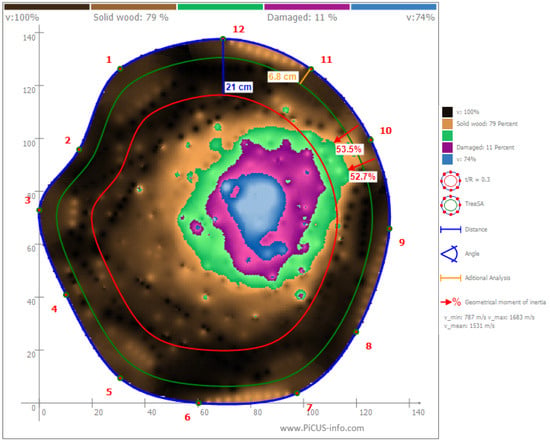Screen dimensions: 550x443
Task: Click the purple Damaged legend swatch
Action: pyautogui.click(x=447, y=147)
